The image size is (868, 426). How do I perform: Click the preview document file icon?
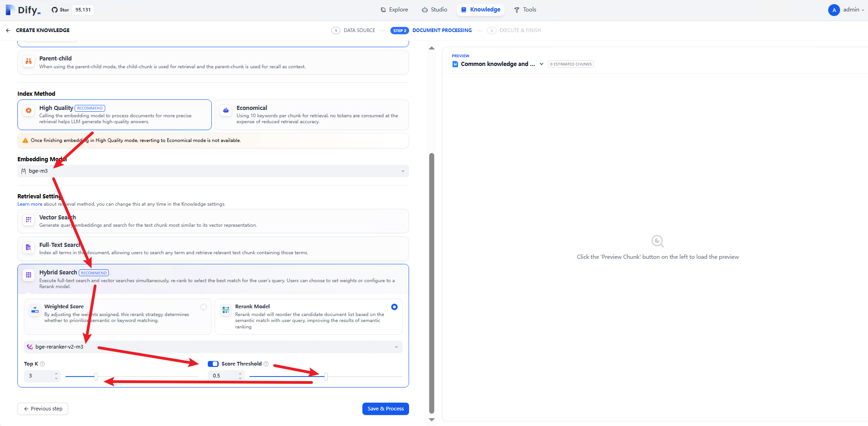(455, 64)
